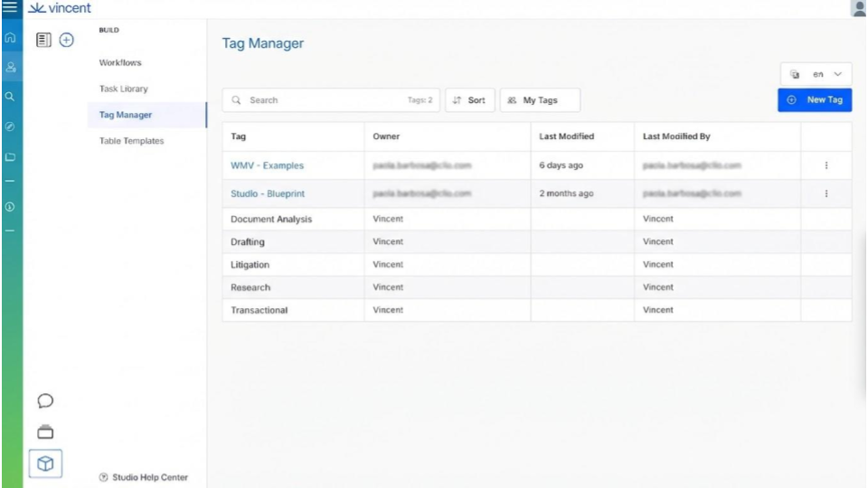Open the user profile avatar
Image resolution: width=868 pixels, height=488 pixels.
click(858, 8)
